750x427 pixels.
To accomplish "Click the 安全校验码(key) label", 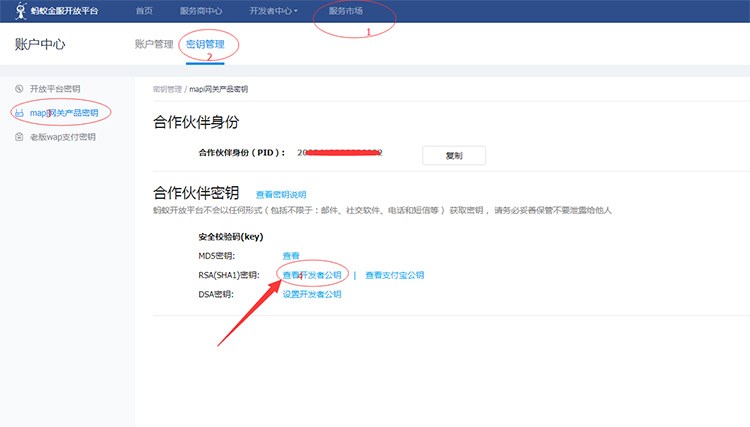I will pos(231,237).
